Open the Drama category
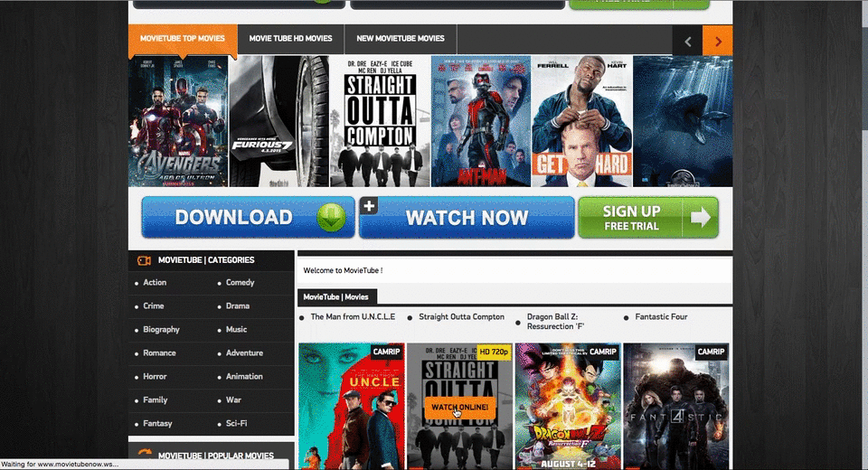 [238, 305]
